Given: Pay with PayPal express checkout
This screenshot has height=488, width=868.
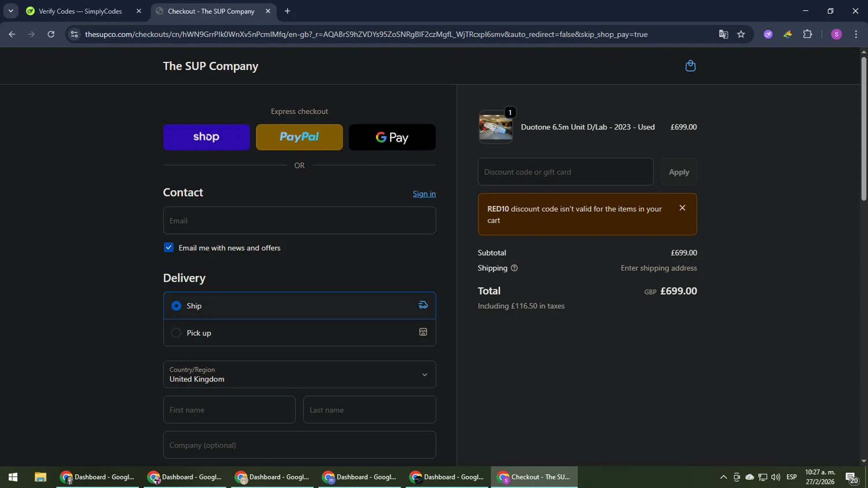Looking at the screenshot, I should [299, 137].
